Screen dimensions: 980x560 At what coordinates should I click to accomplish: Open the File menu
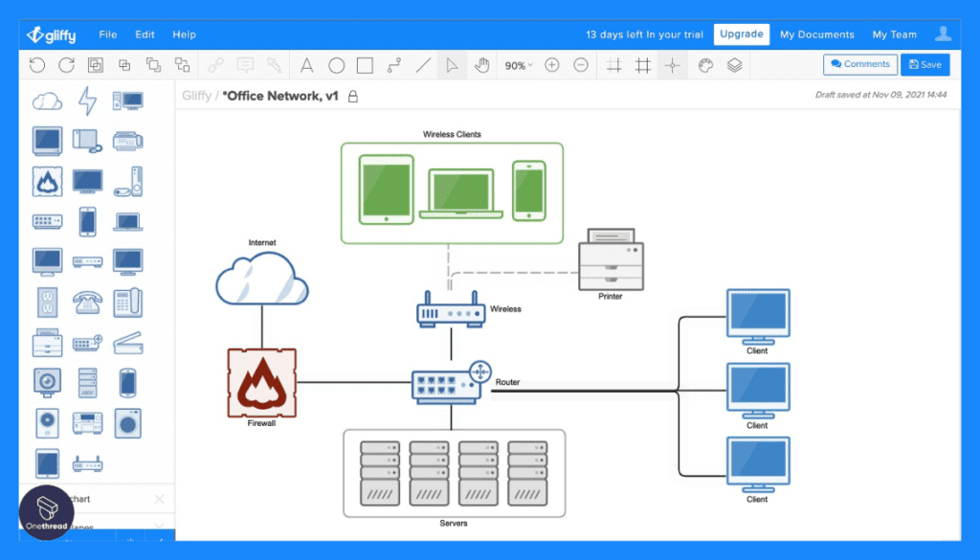(x=108, y=34)
